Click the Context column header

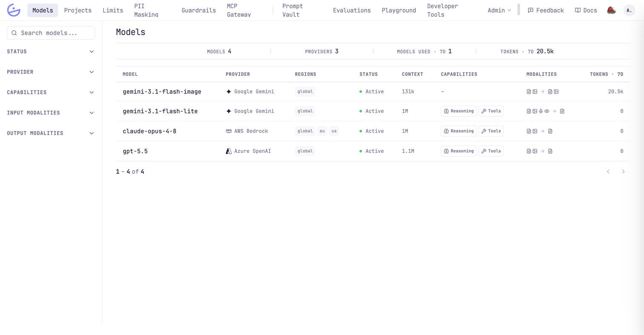pyautogui.click(x=412, y=74)
